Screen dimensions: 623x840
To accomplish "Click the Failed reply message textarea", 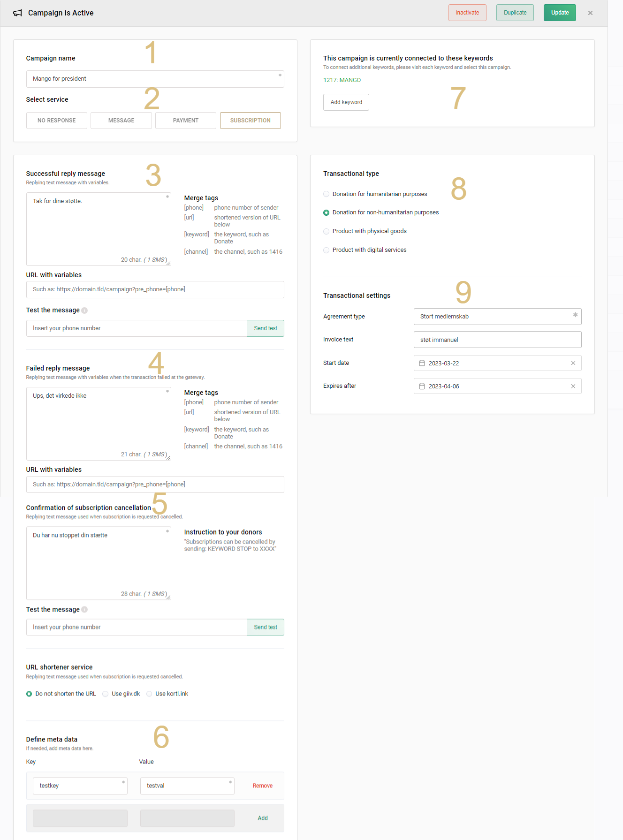I will point(99,424).
